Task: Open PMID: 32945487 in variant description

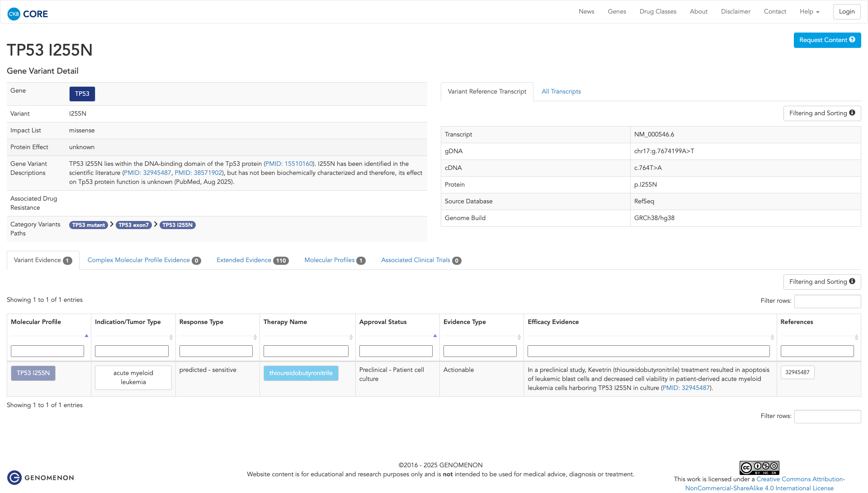Action: click(x=147, y=173)
